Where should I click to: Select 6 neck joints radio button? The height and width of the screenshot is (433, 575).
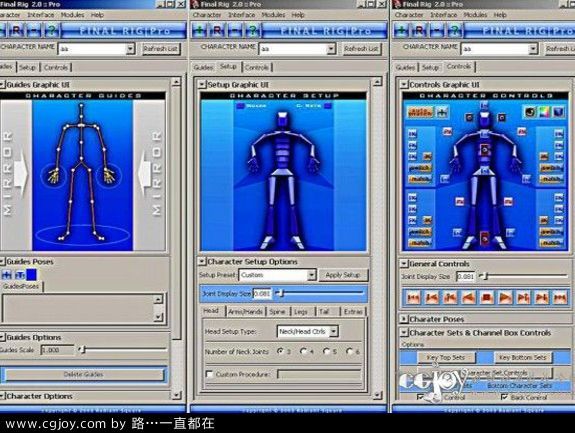pyautogui.click(x=349, y=351)
